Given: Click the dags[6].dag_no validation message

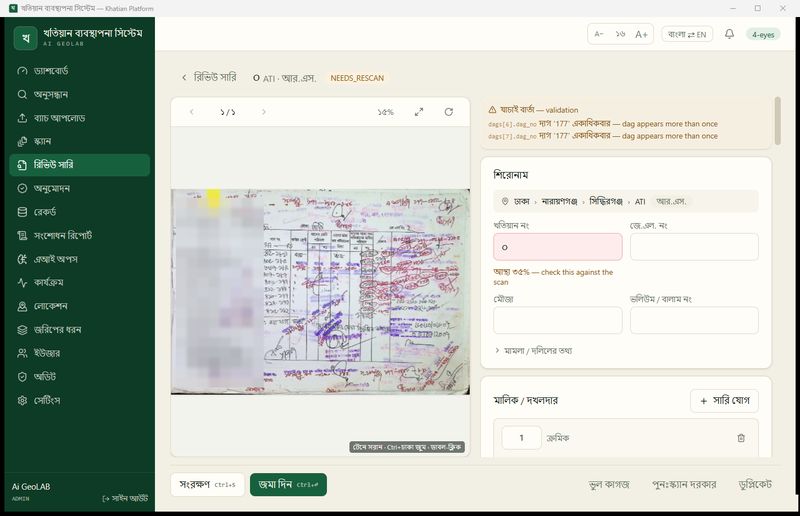Looking at the screenshot, I should click(603, 124).
